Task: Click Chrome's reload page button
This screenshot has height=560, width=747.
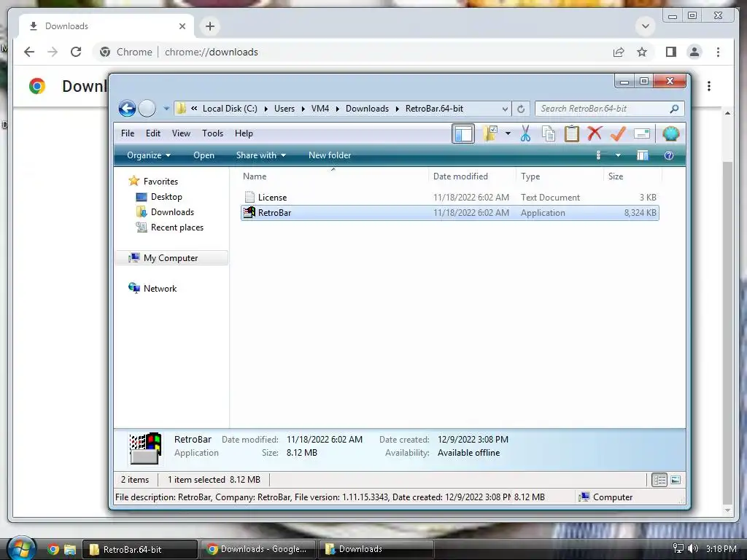Action: [76, 52]
